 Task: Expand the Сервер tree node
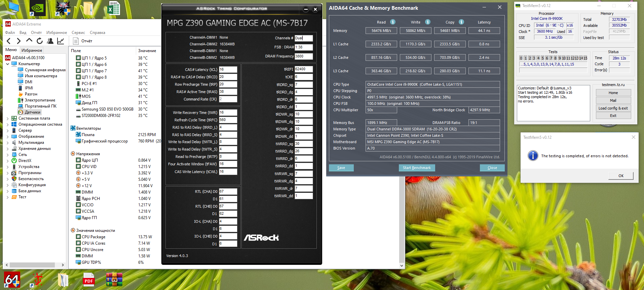pos(8,130)
